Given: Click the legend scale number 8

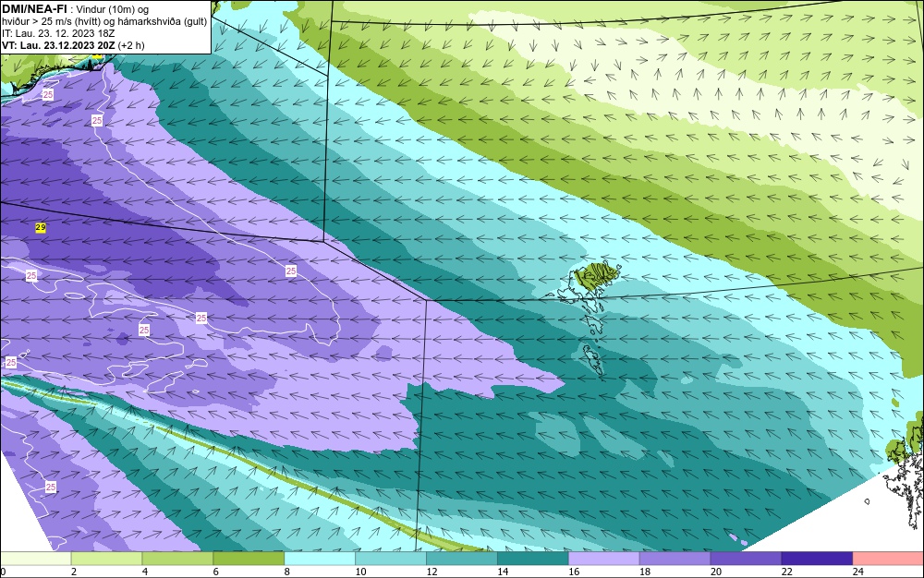Looking at the screenshot, I should click(x=287, y=572).
